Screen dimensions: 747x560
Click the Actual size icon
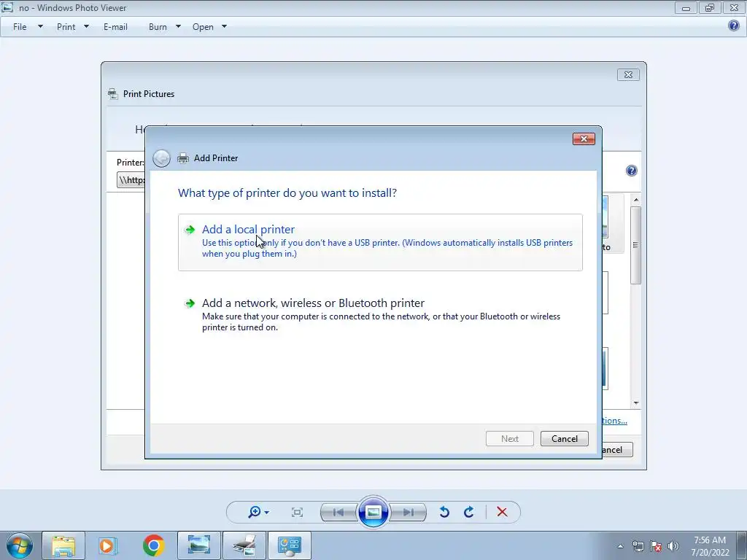coord(298,513)
